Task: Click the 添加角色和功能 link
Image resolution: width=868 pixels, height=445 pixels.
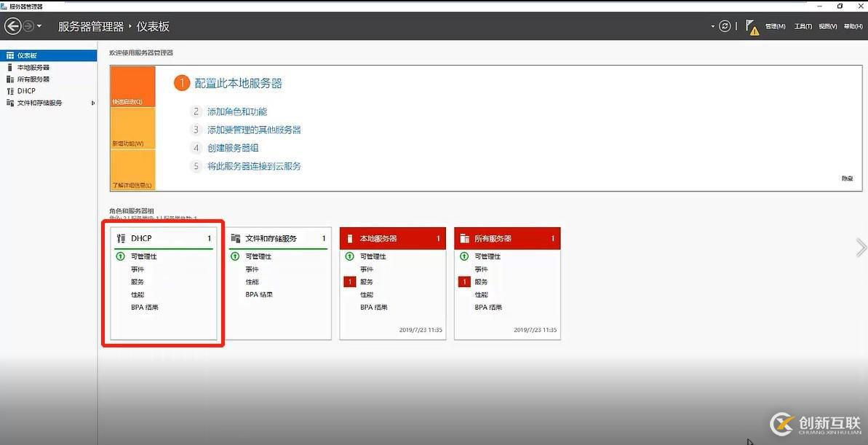Action: (237, 112)
